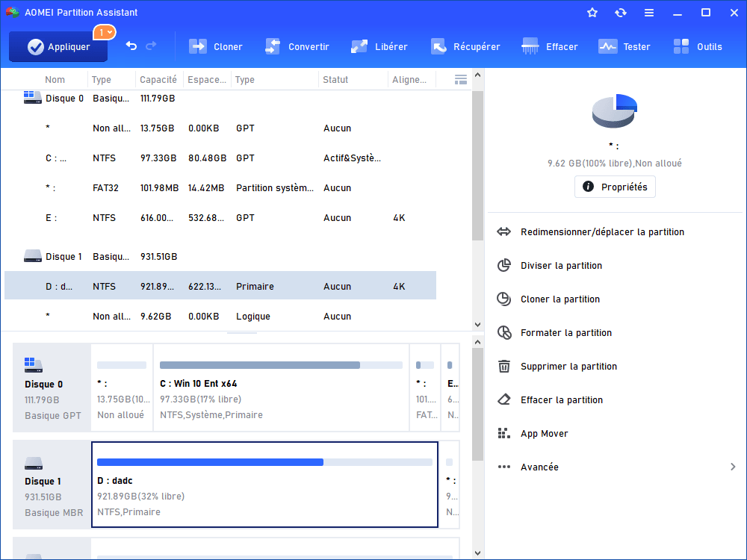
Task: Click the favorites star icon
Action: (x=592, y=13)
